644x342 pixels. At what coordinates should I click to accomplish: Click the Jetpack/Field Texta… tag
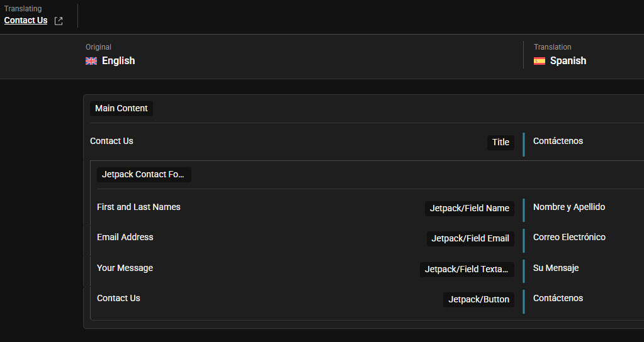pos(466,270)
